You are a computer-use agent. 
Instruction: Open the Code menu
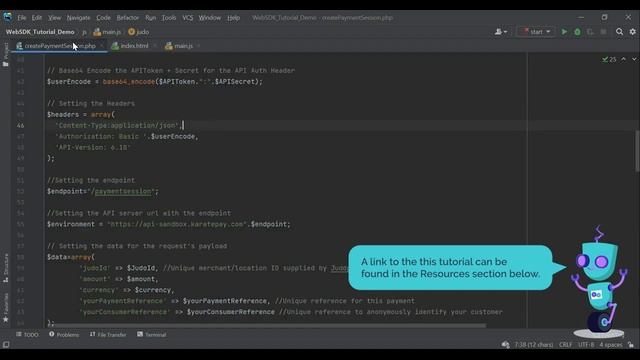tap(103, 18)
